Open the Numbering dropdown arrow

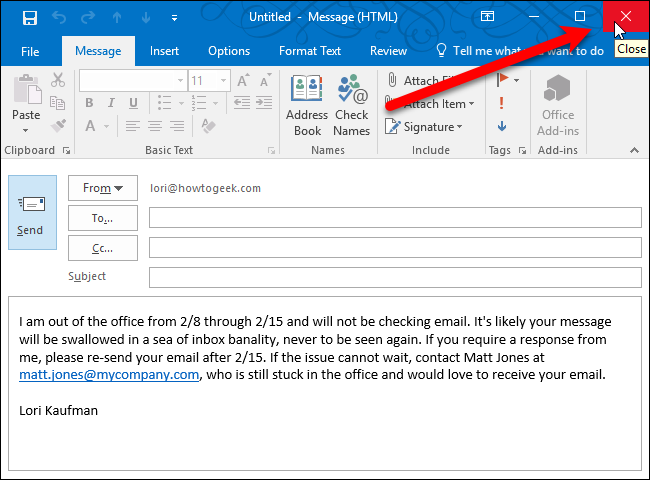pyautogui.click(x=215, y=103)
